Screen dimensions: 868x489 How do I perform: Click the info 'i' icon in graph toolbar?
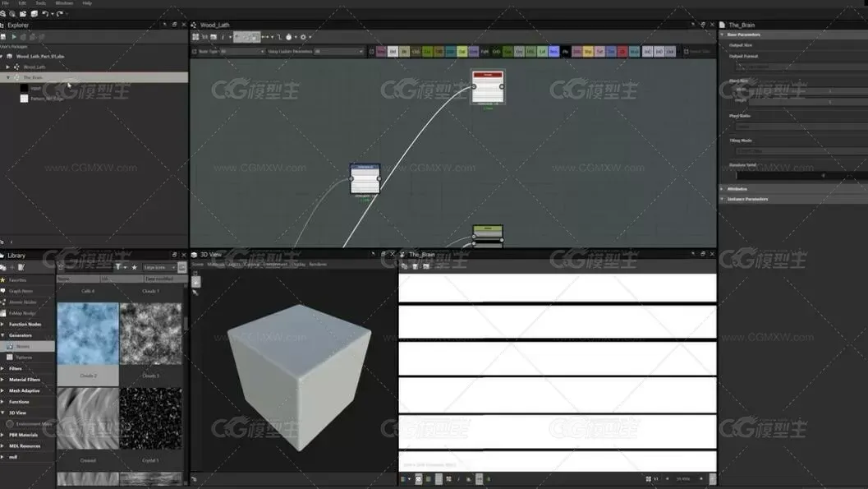coord(223,37)
